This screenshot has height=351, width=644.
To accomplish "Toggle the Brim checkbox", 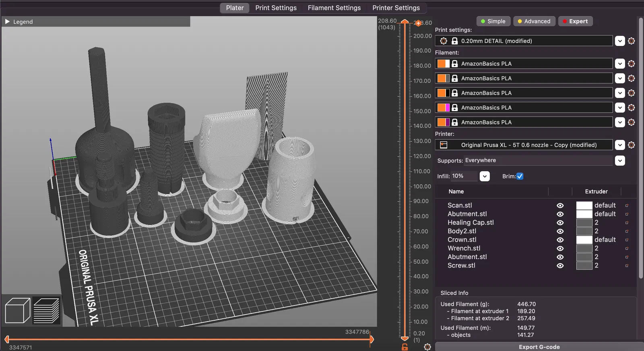I will tap(520, 177).
